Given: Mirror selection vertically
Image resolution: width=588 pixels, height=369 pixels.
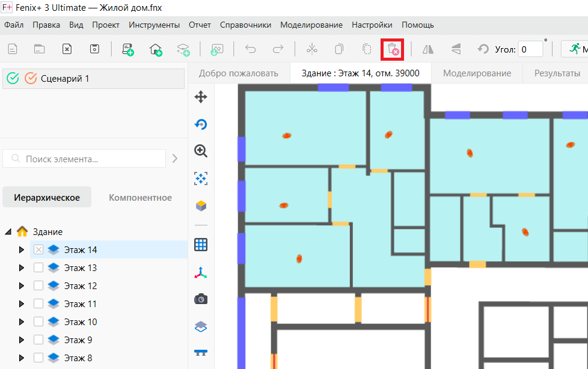Looking at the screenshot, I should (456, 49).
